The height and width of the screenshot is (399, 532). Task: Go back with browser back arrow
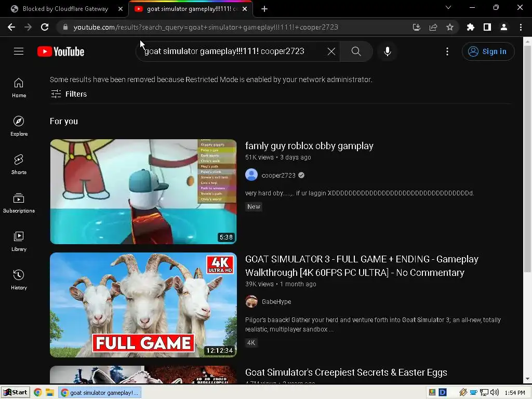(11, 27)
